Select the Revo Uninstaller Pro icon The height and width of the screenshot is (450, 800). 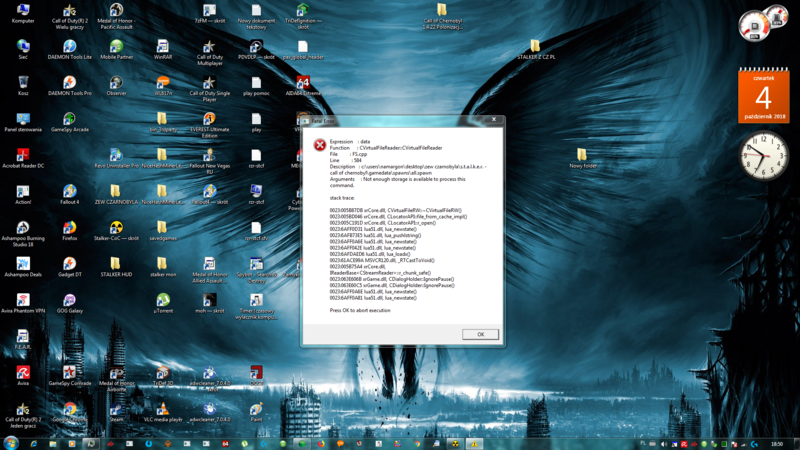[116, 159]
